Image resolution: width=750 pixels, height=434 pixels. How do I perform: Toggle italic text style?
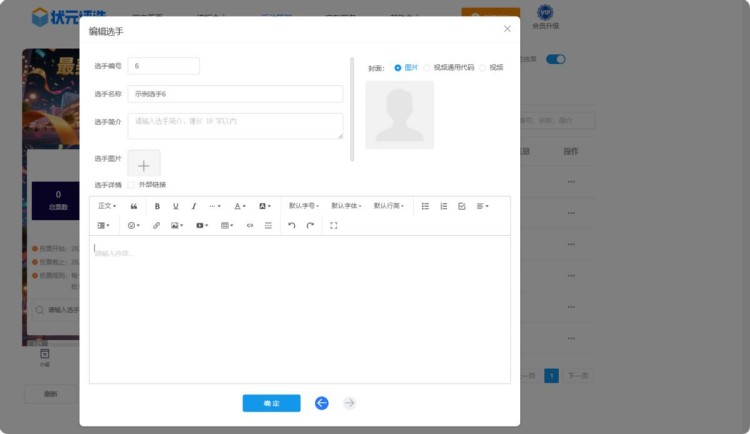[x=194, y=206]
